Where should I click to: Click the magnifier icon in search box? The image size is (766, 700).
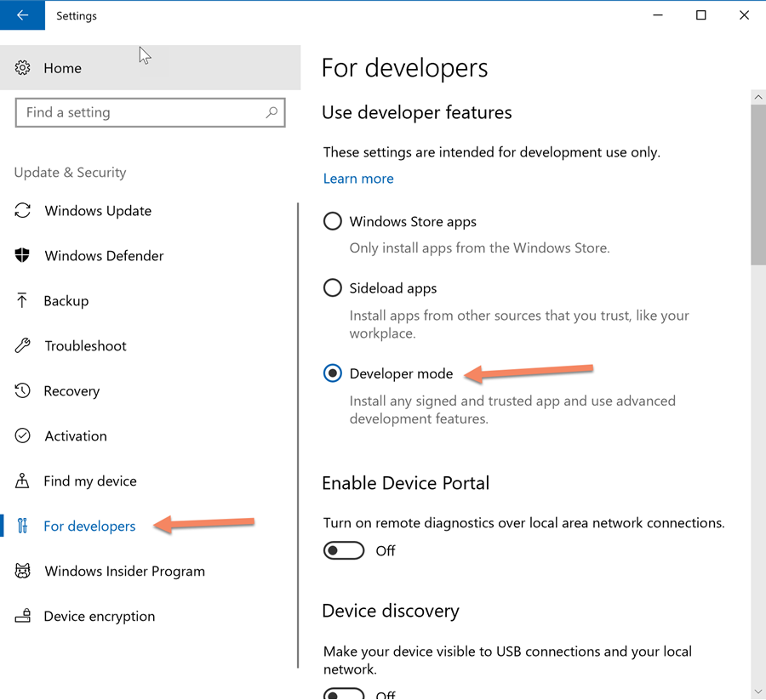272,112
